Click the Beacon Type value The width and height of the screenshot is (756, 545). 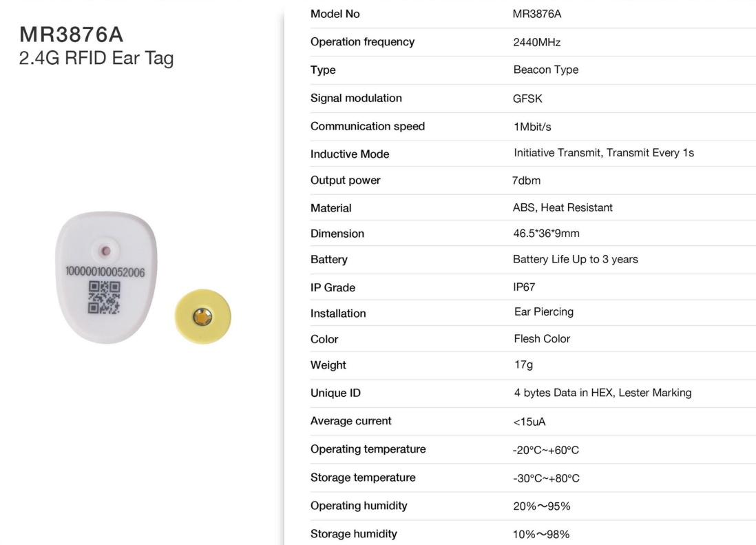546,70
